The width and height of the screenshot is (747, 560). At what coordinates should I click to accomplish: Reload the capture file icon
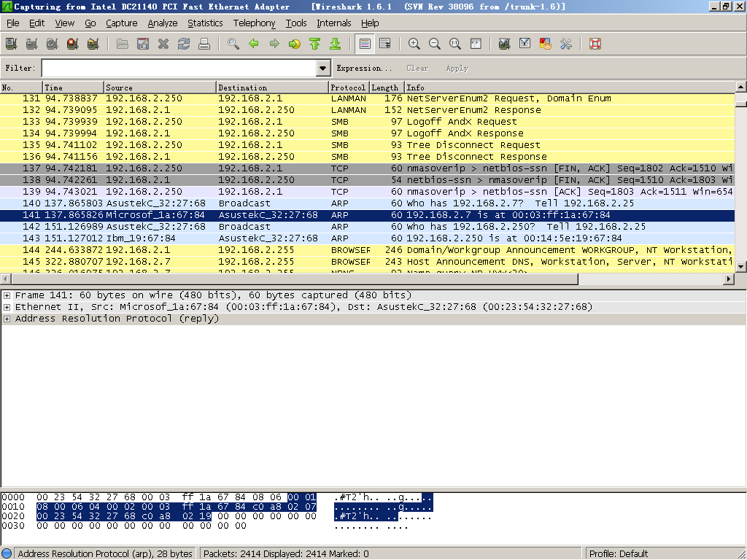pyautogui.click(x=184, y=44)
